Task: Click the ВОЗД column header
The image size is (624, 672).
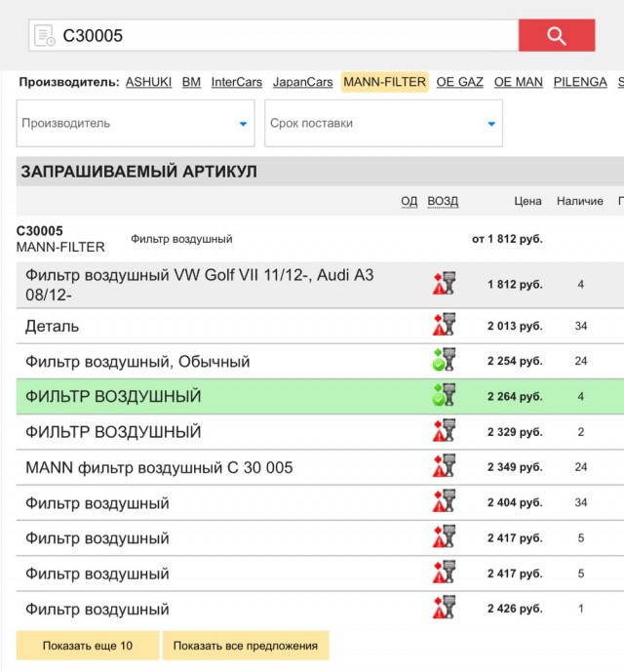Action: coord(443,201)
